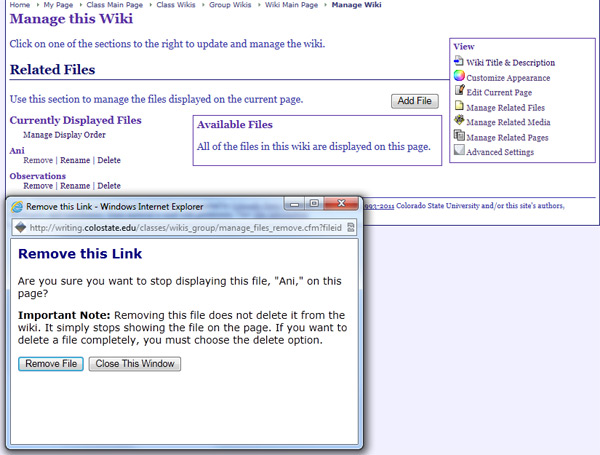Click the Edit Current Page pencil icon
The width and height of the screenshot is (600, 455).
coord(459,92)
